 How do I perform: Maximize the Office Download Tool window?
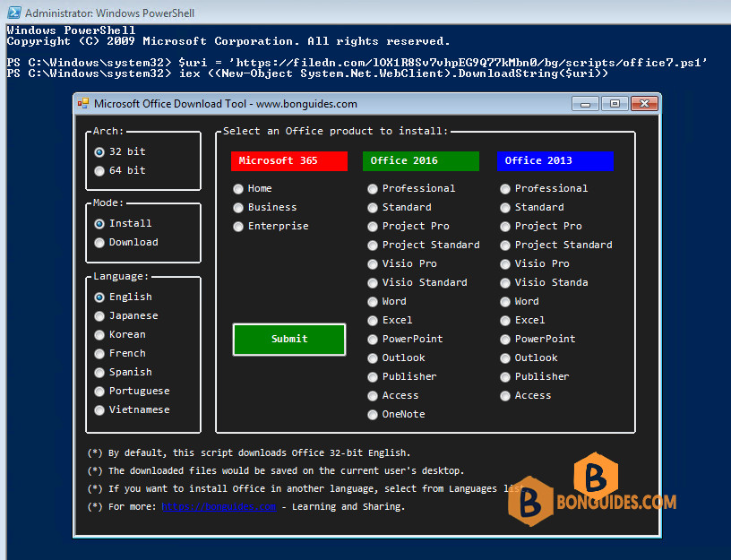click(615, 104)
